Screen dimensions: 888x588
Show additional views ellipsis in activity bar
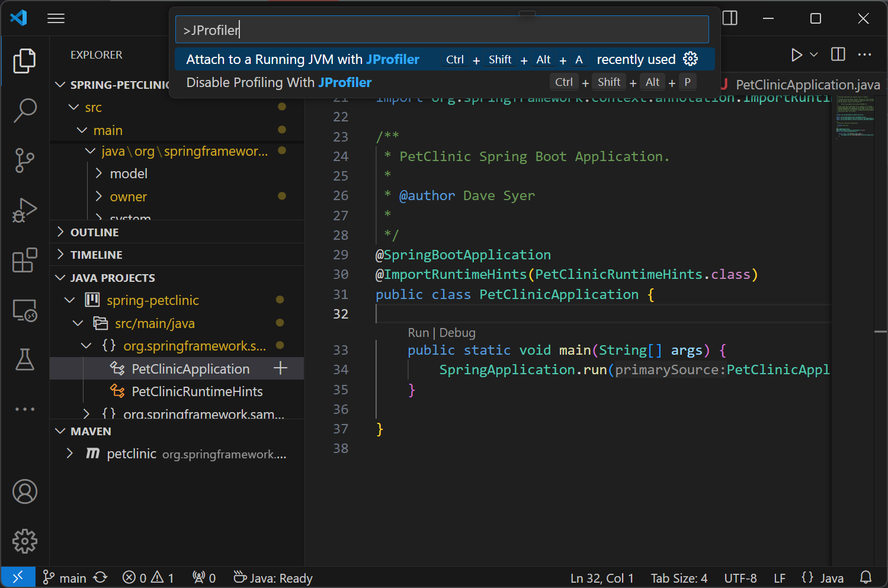(24, 409)
